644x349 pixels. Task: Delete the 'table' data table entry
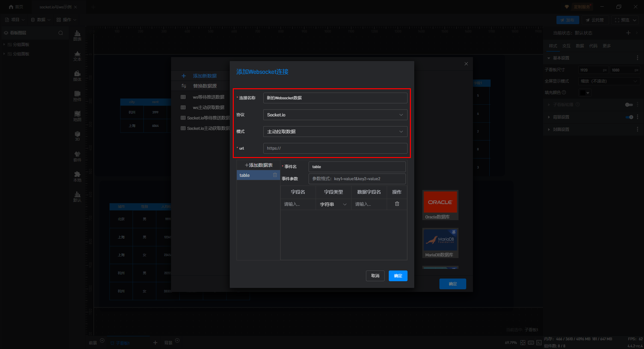(275, 175)
